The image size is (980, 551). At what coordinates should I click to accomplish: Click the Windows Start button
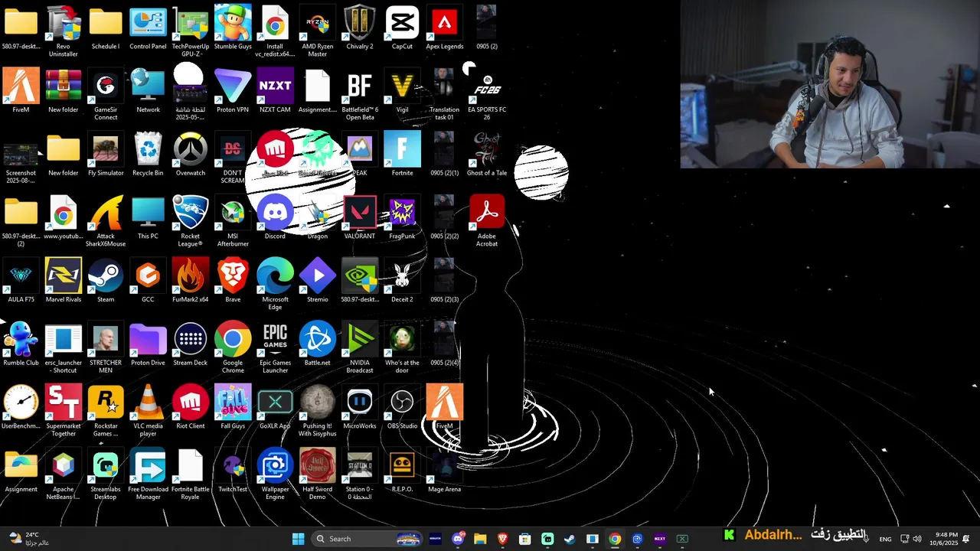click(x=298, y=539)
